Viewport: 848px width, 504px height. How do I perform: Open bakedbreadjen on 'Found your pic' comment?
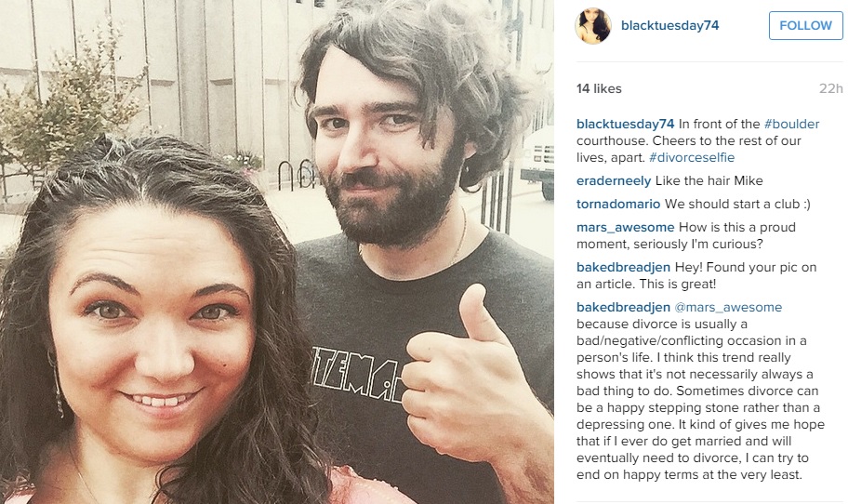coord(623,267)
